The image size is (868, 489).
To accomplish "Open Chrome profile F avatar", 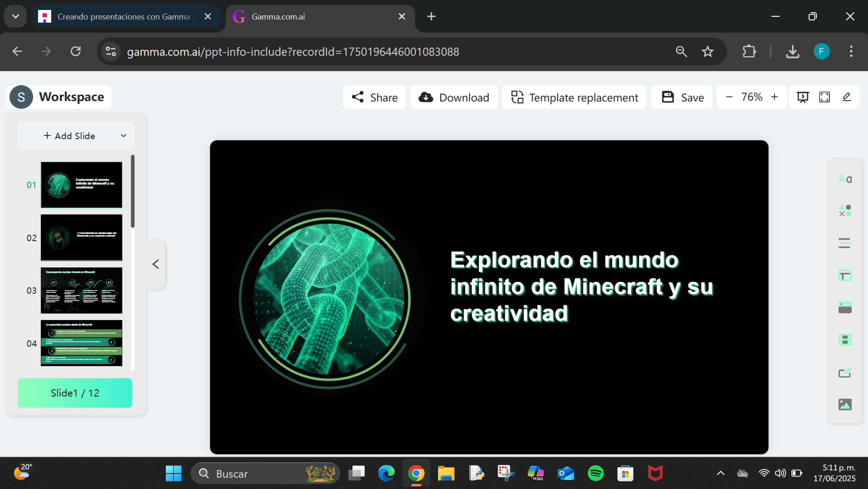I will pos(822,51).
